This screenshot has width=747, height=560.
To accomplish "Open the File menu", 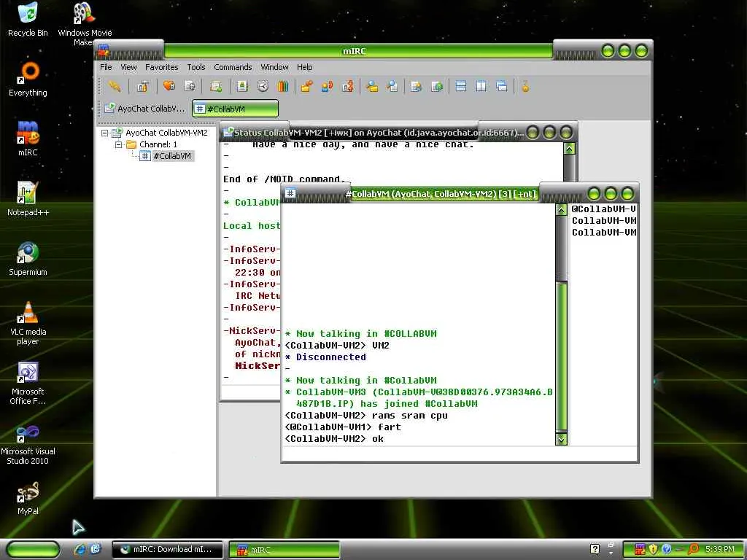I will (106, 67).
